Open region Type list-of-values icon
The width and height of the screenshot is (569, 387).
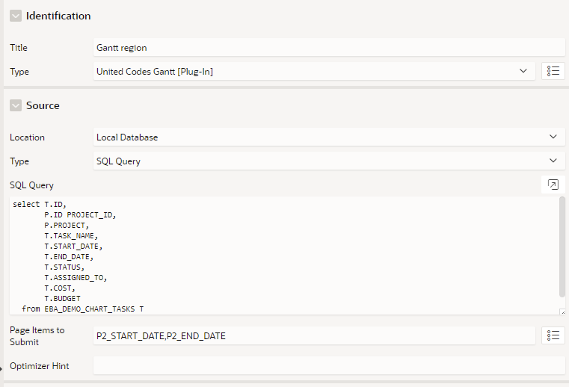click(553, 71)
